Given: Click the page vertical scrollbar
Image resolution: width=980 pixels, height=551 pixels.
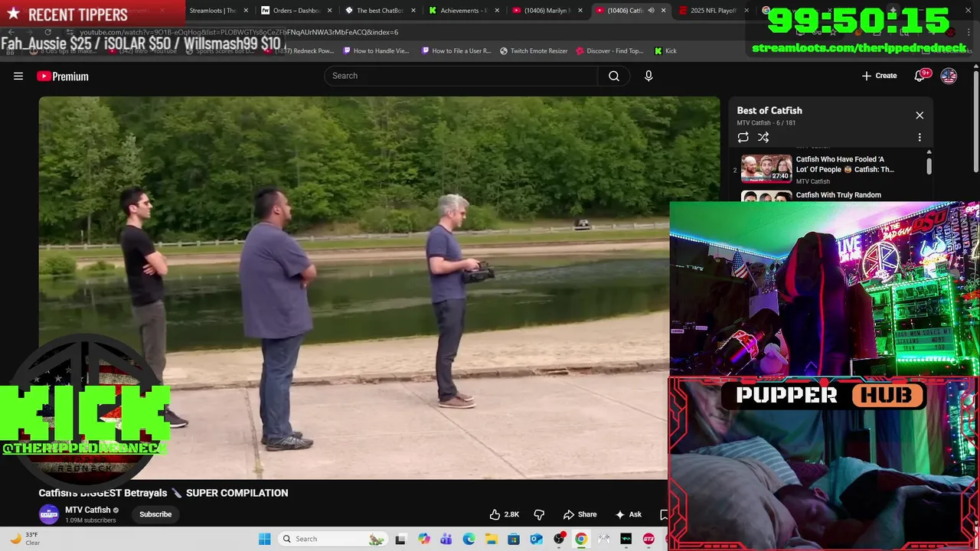Looking at the screenshot, I should click(x=975, y=122).
